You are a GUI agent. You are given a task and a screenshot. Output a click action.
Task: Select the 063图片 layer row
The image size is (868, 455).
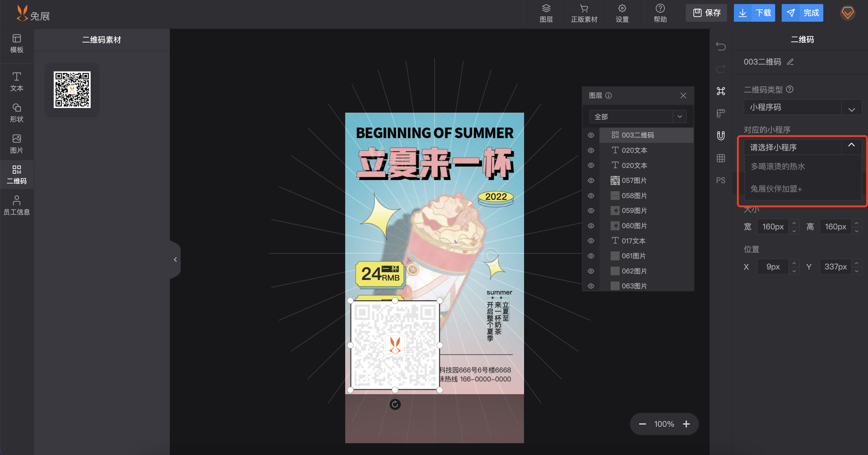pos(646,286)
